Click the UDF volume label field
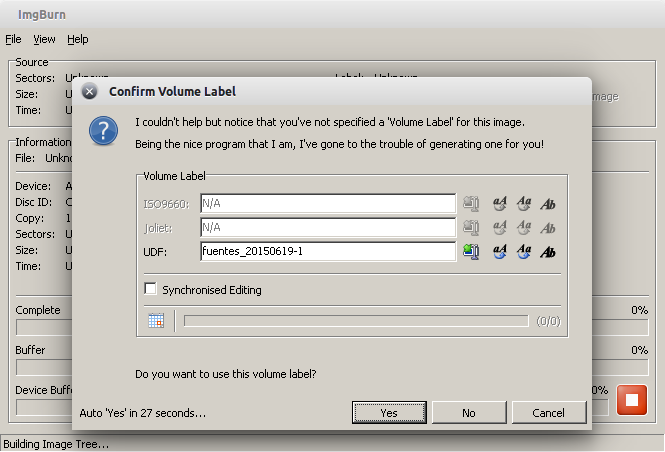The image size is (665, 452). pyautogui.click(x=328, y=251)
